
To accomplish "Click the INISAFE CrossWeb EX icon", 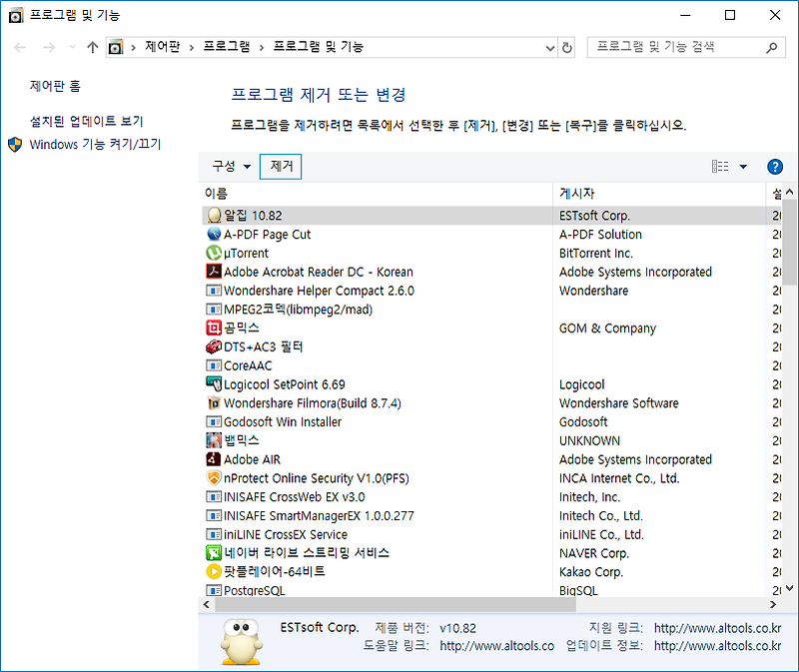I will pos(214,496).
